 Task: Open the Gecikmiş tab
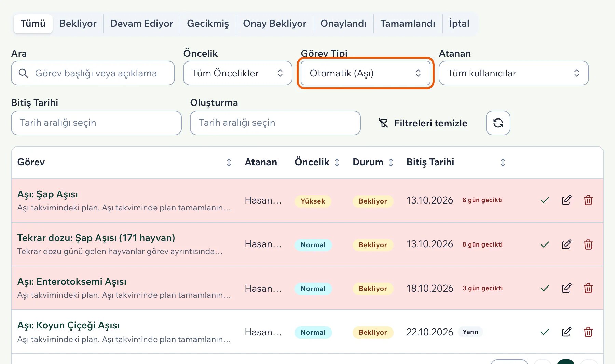(x=208, y=24)
